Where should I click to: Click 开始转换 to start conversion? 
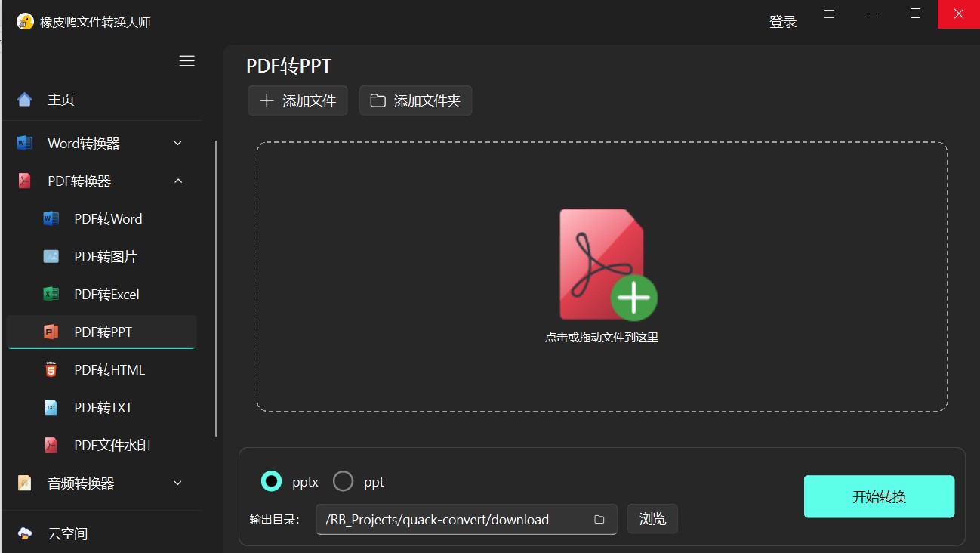(879, 496)
